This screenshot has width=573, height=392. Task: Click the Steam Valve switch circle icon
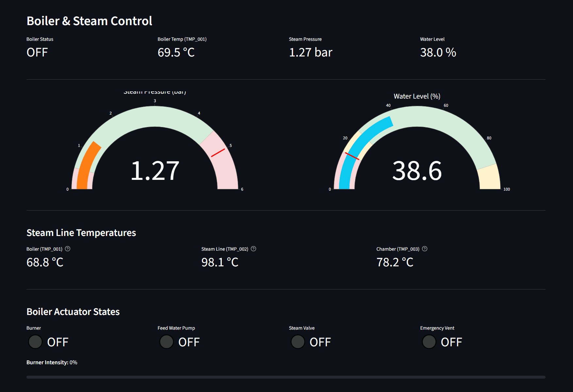(298, 342)
